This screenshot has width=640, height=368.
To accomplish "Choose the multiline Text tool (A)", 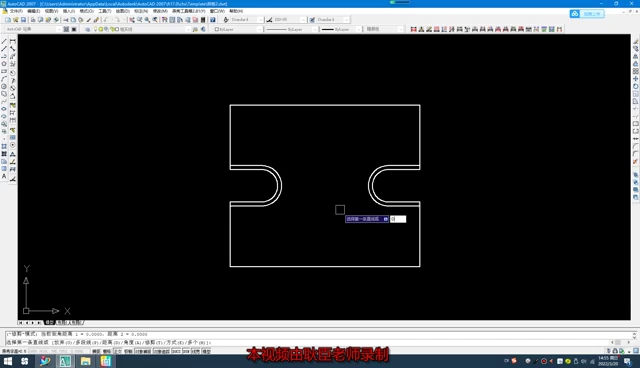I will pos(4,176).
